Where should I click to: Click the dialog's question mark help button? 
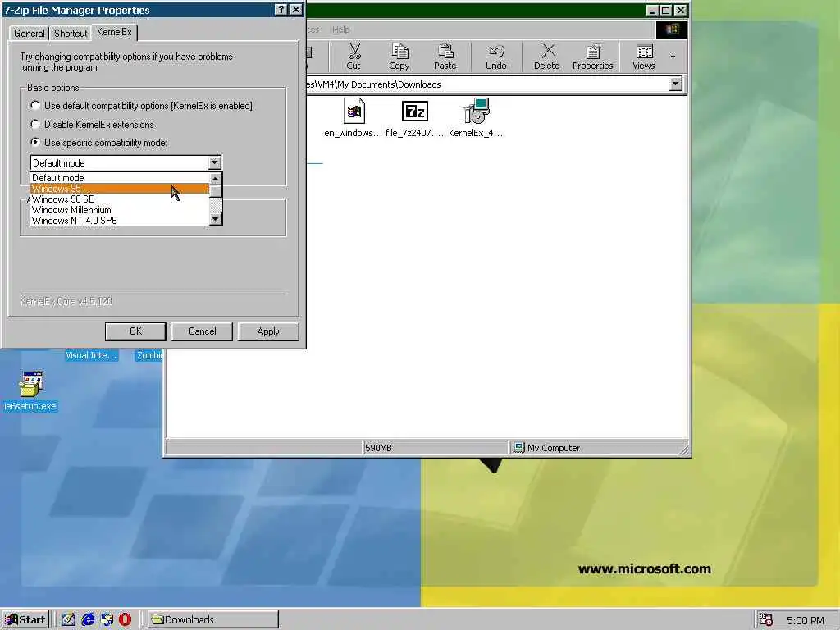pyautogui.click(x=281, y=10)
